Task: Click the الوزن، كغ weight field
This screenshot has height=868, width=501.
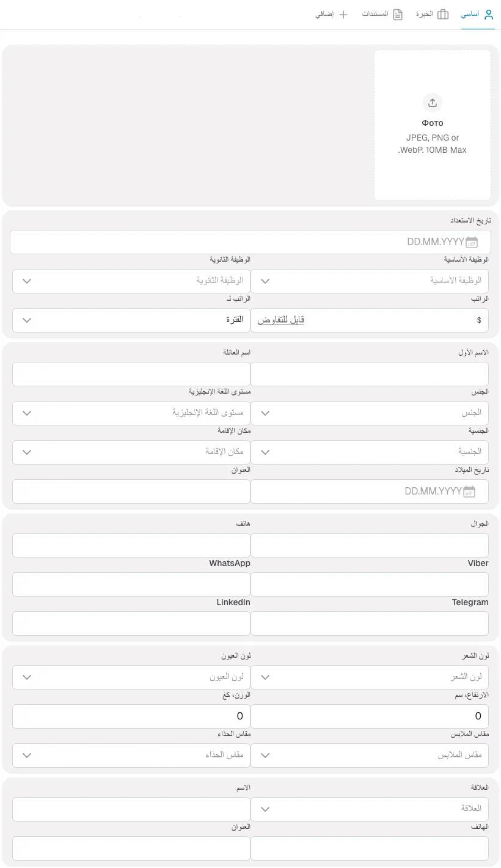Action: pos(131,716)
